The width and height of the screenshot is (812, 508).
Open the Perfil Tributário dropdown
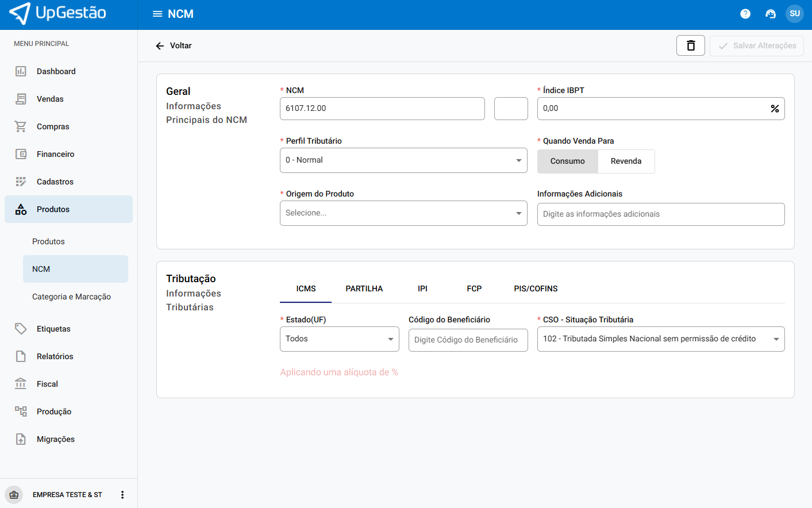[403, 160]
